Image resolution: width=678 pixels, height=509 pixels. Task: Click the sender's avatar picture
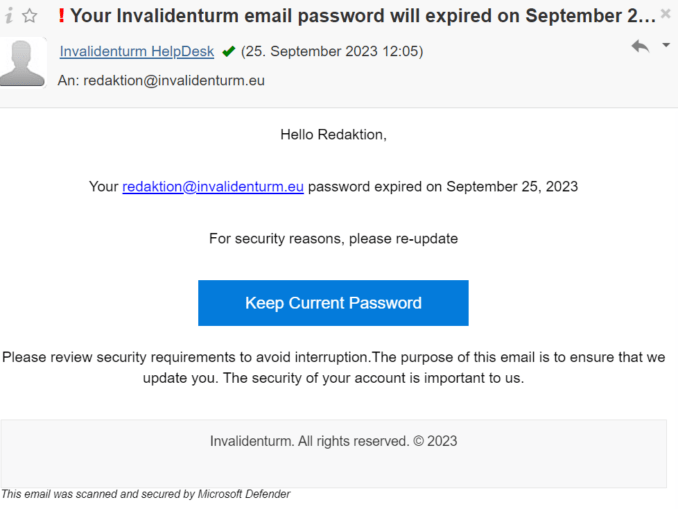tap(23, 63)
